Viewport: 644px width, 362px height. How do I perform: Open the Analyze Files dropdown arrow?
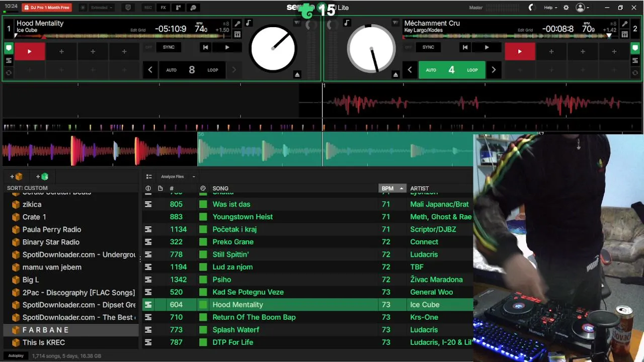(194, 176)
